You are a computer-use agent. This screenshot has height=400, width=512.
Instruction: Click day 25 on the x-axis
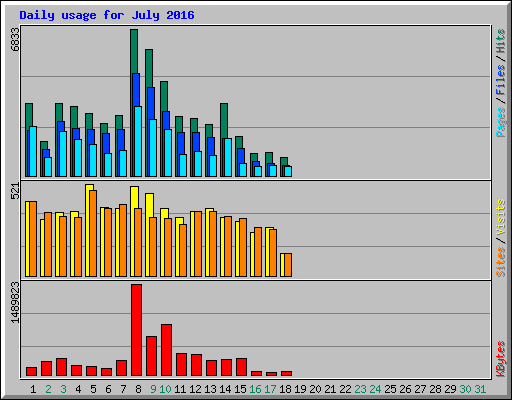click(390, 389)
